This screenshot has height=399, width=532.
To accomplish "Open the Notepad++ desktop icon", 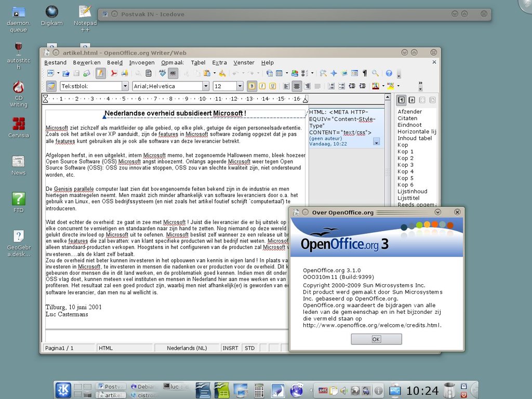I will click(85, 19).
